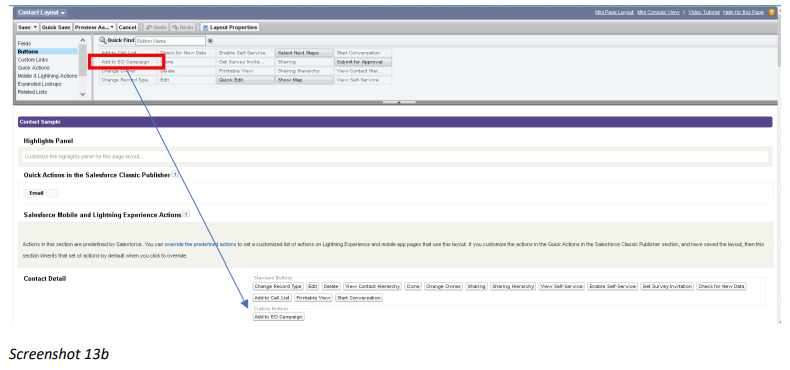Click Add to Call List in Contact Detail

tap(272, 298)
